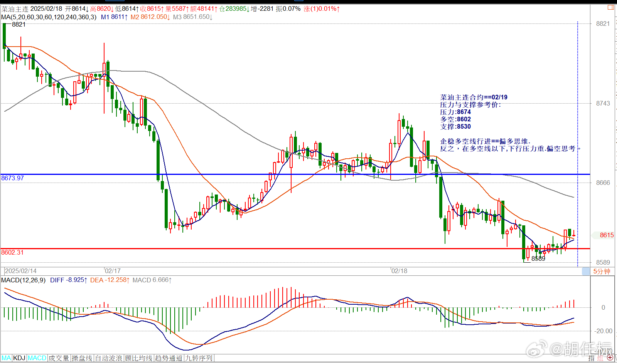Click the M3 8651.650 moving average value
The image size is (617, 364).
[x=193, y=17]
